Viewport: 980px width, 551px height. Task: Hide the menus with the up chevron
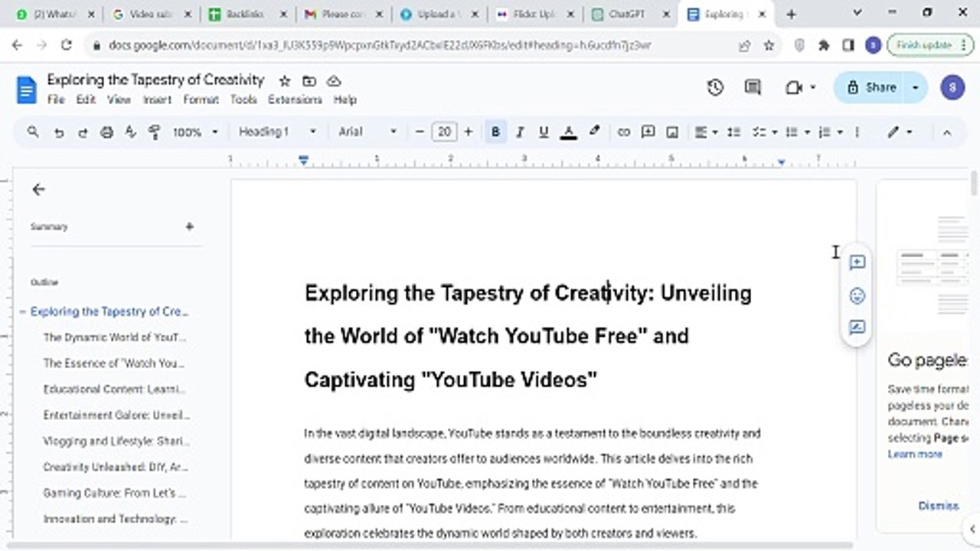[947, 132]
